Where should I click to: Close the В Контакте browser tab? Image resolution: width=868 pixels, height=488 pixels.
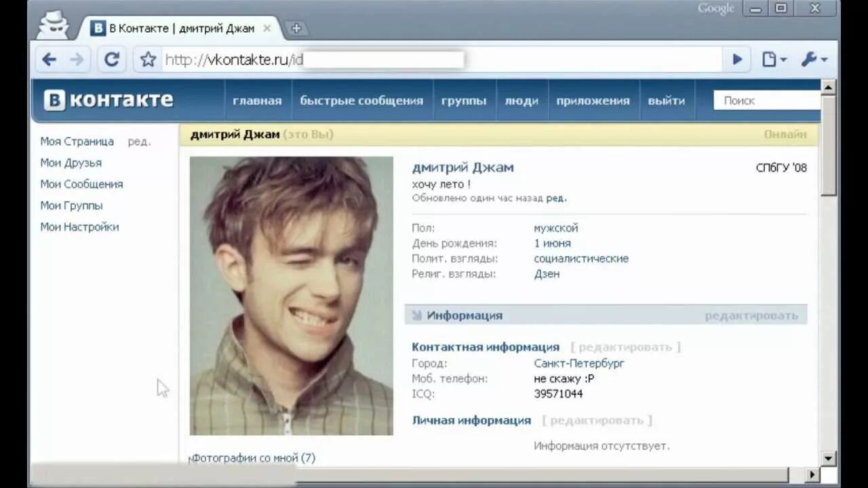[267, 28]
